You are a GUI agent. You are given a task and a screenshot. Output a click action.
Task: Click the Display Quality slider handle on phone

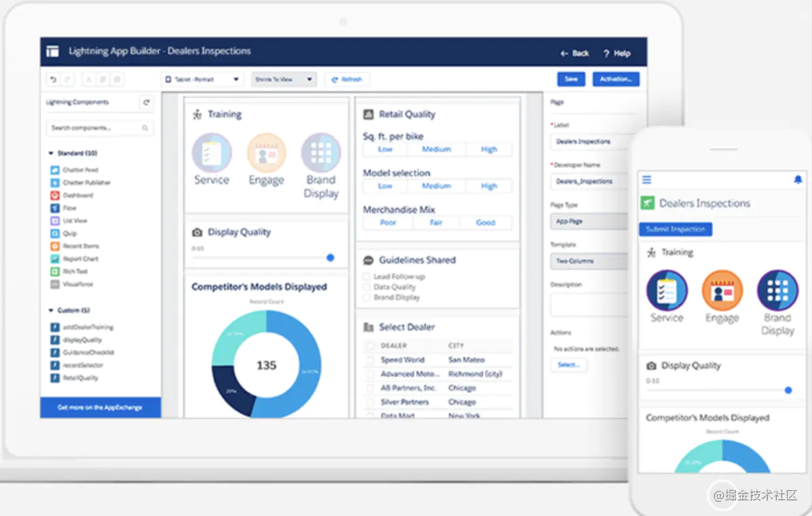(x=788, y=390)
